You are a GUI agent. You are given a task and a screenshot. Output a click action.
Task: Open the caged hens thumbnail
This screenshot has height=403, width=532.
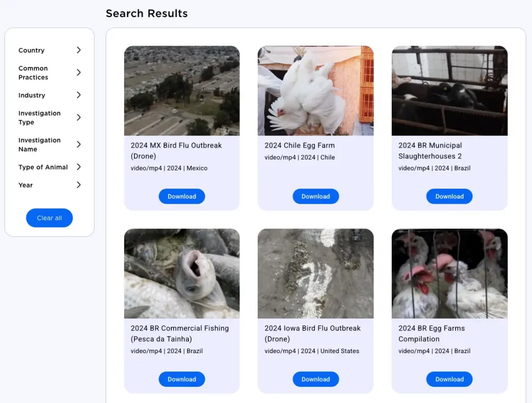coord(449,274)
